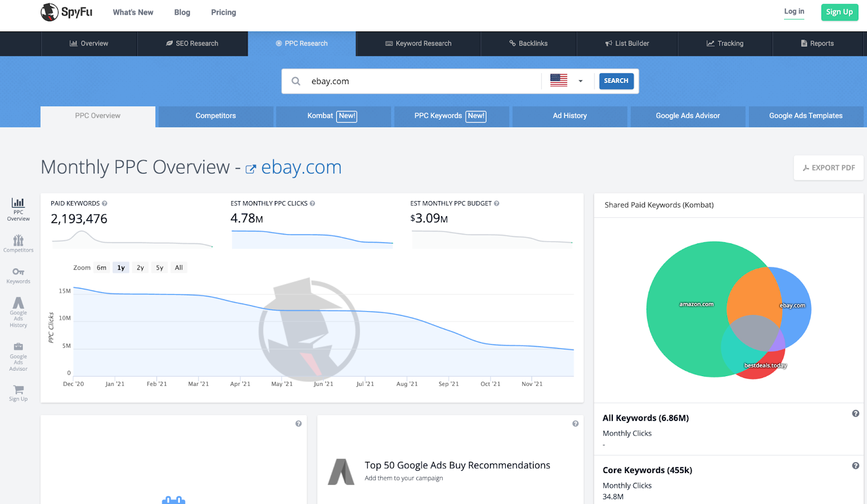Viewport: 867px width, 504px height.
Task: Switch to the Keyword Research tab
Action: 418,43
